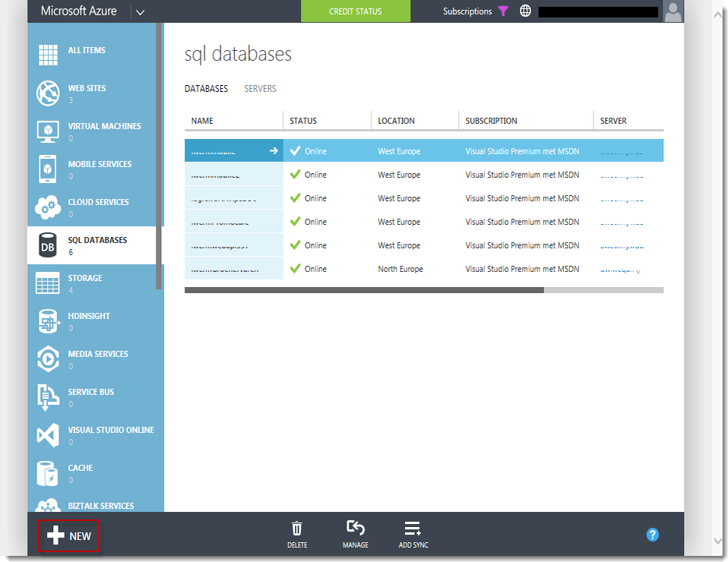Screen dimensions: 728x562
Task: Select the North Europe location cell
Action: (x=400, y=269)
